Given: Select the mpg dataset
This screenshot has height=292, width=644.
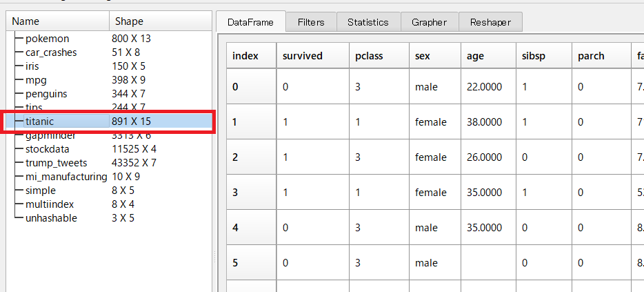Looking at the screenshot, I should 36,80.
